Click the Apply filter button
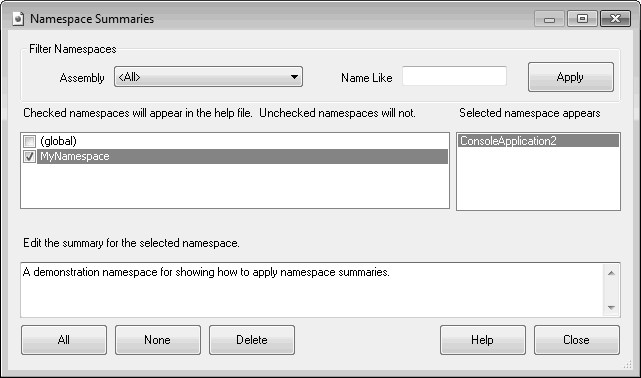 tap(571, 77)
